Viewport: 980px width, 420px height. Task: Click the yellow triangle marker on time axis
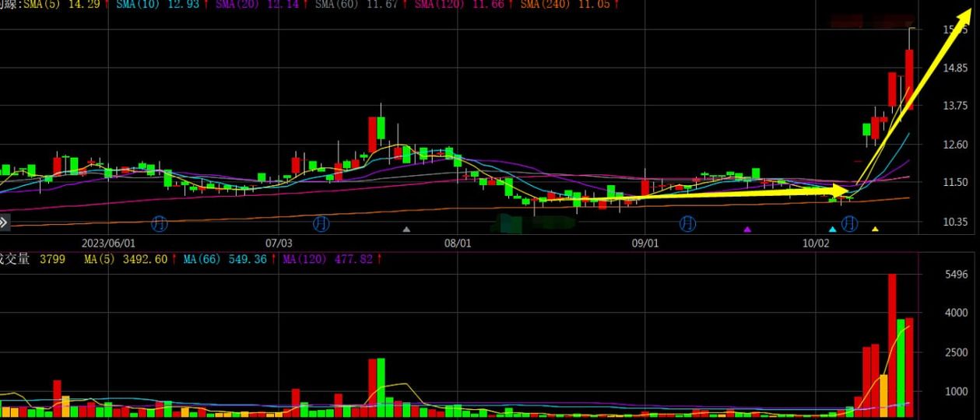point(875,229)
